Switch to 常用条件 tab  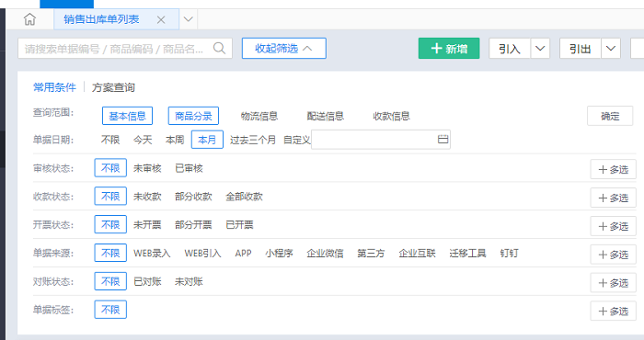pos(54,87)
